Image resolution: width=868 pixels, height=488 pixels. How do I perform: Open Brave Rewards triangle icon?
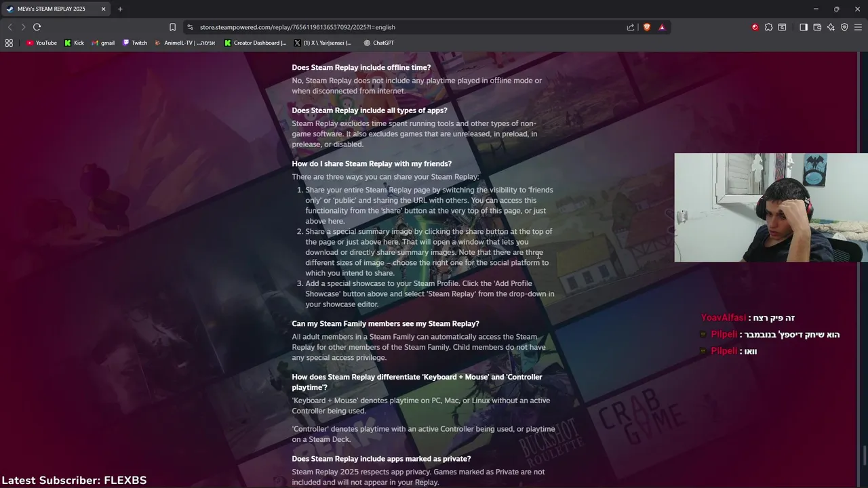tap(662, 27)
